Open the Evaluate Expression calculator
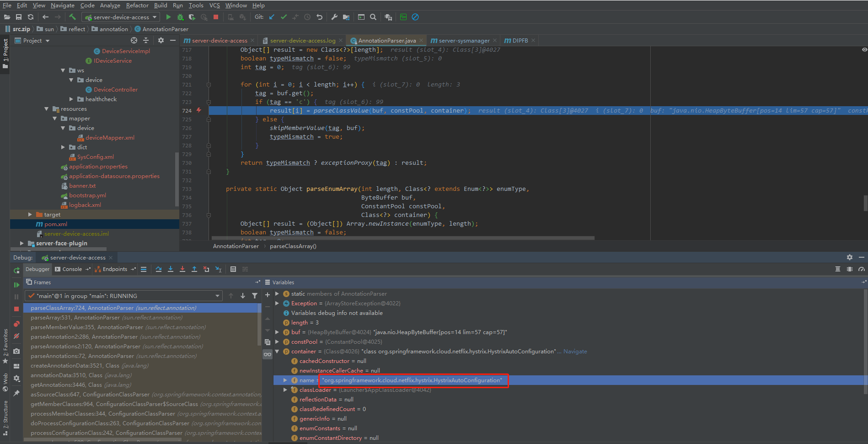The width and height of the screenshot is (868, 444). pyautogui.click(x=233, y=269)
